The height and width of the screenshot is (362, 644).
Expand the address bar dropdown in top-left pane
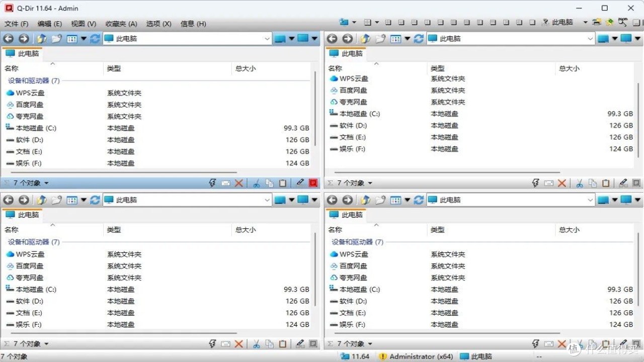267,39
